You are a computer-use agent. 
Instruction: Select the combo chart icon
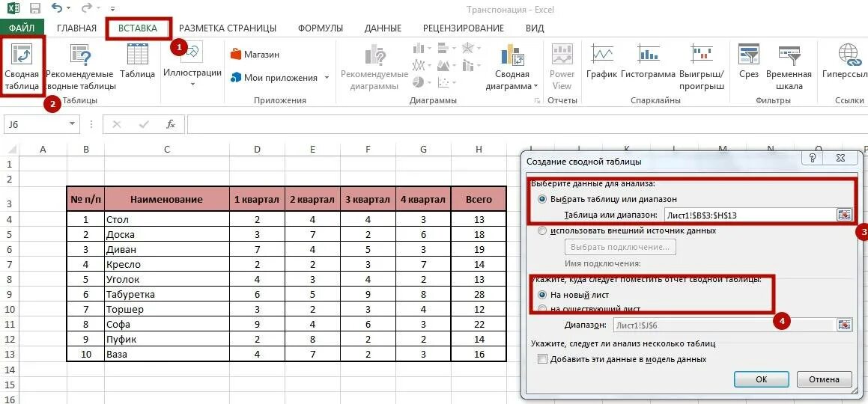467,66
